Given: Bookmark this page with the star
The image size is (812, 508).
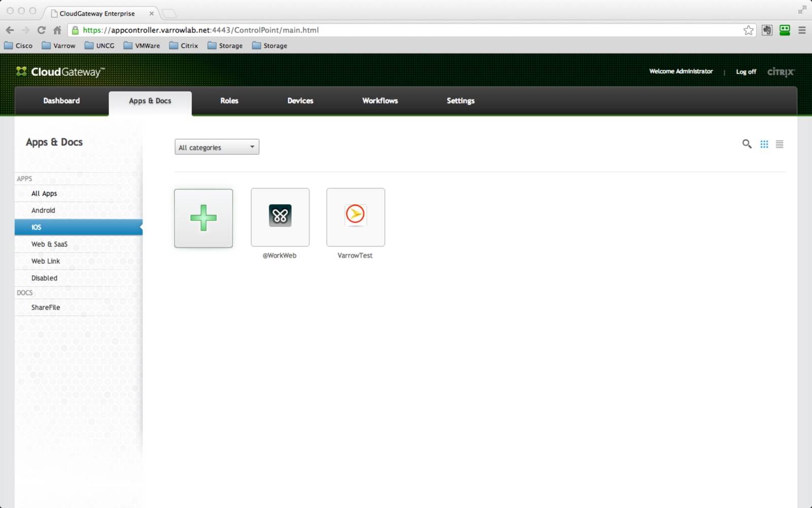Looking at the screenshot, I should (x=749, y=30).
